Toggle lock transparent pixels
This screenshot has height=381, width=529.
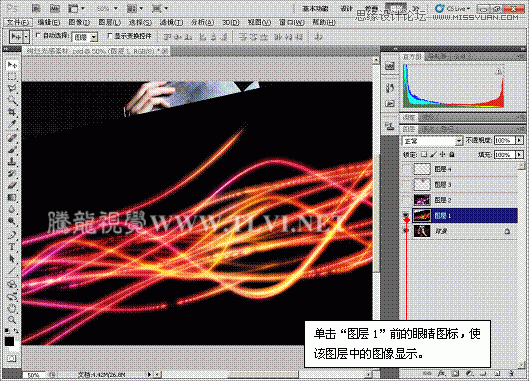click(424, 155)
